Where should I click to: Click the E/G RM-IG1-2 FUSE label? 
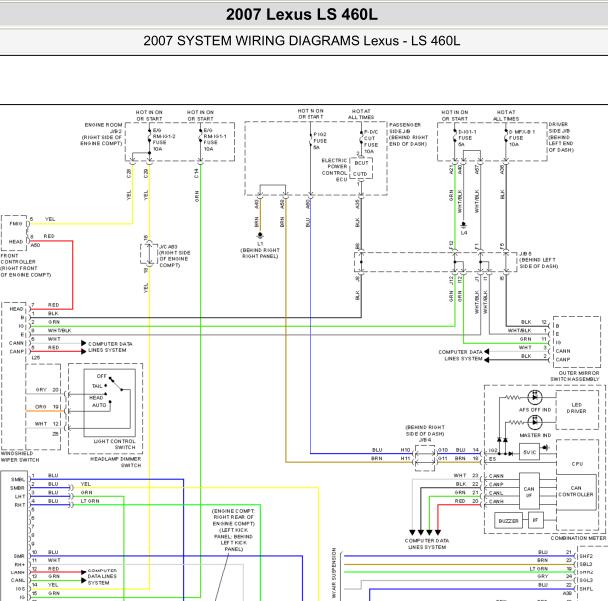(x=164, y=140)
